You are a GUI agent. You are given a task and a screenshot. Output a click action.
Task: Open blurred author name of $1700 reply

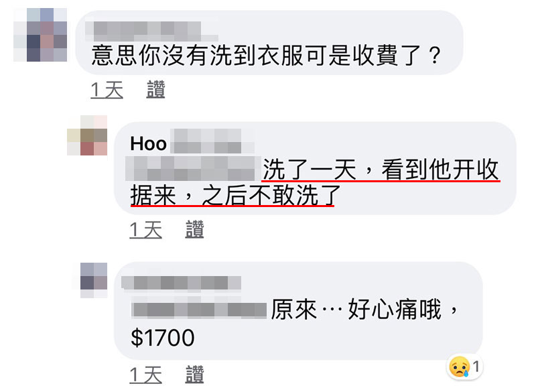[181, 283]
